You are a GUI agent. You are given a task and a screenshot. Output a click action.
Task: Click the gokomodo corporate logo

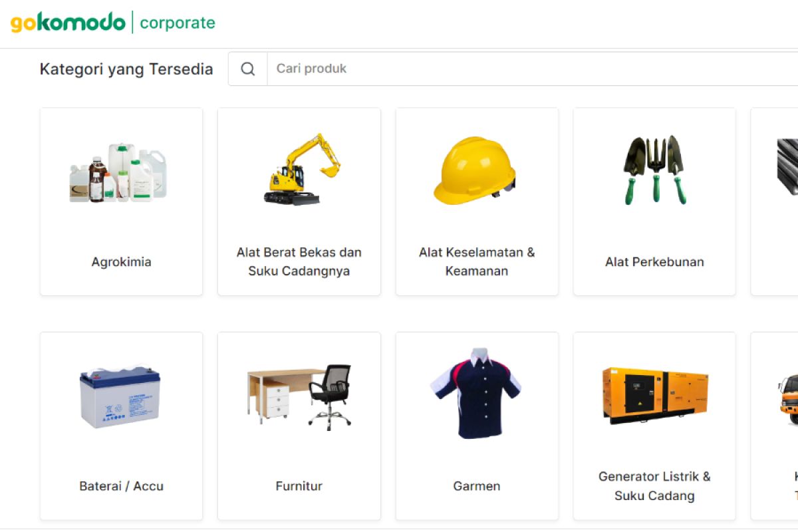(113, 23)
